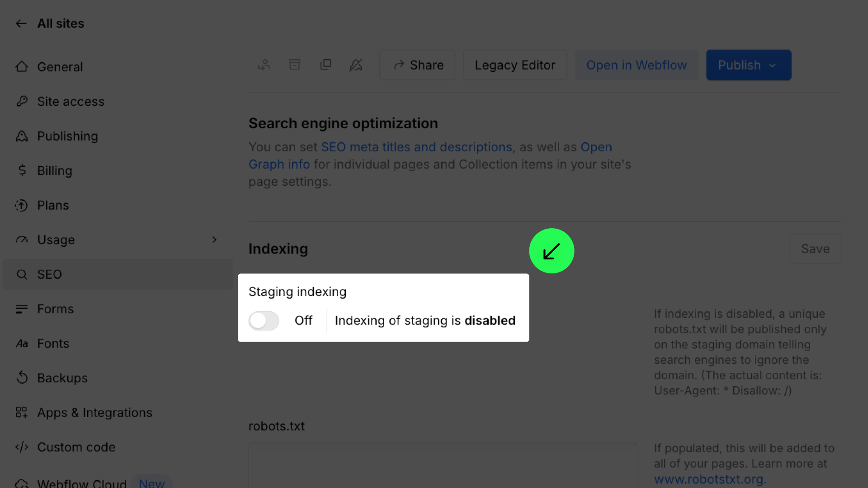Click the Share button

pyautogui.click(x=417, y=65)
